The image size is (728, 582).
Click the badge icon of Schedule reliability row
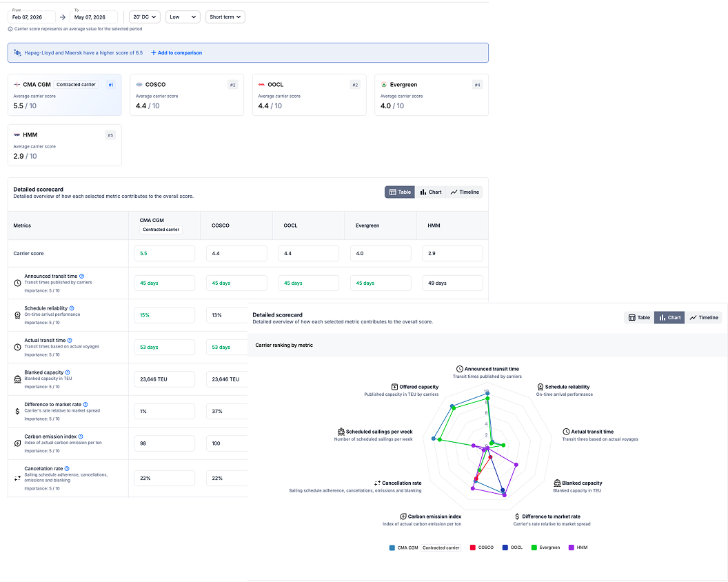pos(17,315)
